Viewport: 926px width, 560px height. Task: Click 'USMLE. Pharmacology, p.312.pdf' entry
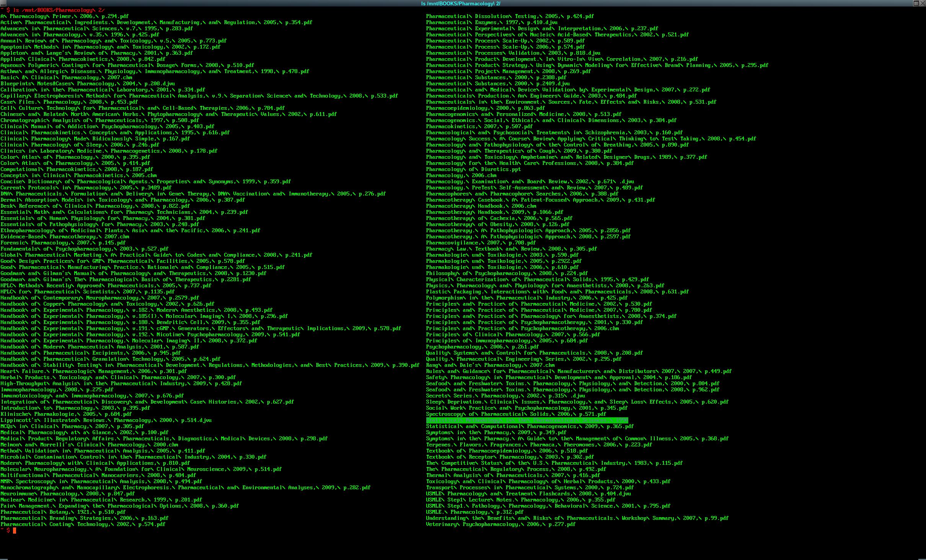(x=474, y=512)
